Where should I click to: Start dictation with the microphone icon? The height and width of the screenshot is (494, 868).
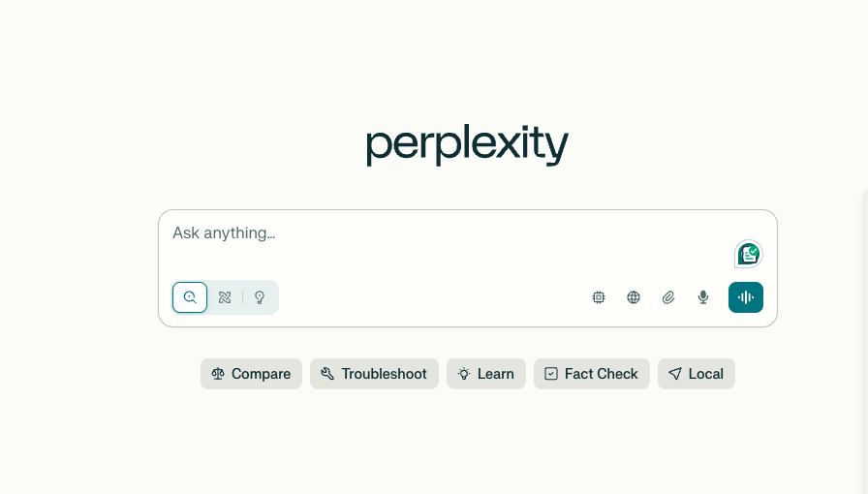[x=703, y=297]
